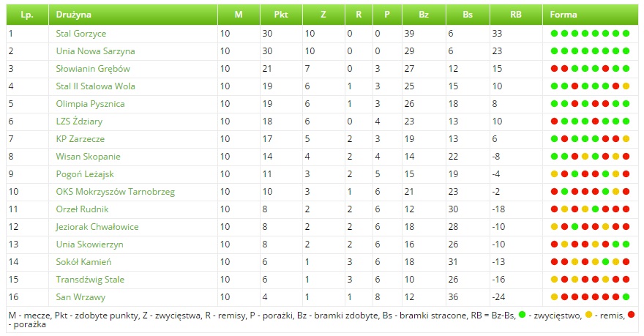This screenshot has width=644, height=336.
Task: Click the yellow draw dot in KP Zarzecze row
Action: (626, 138)
